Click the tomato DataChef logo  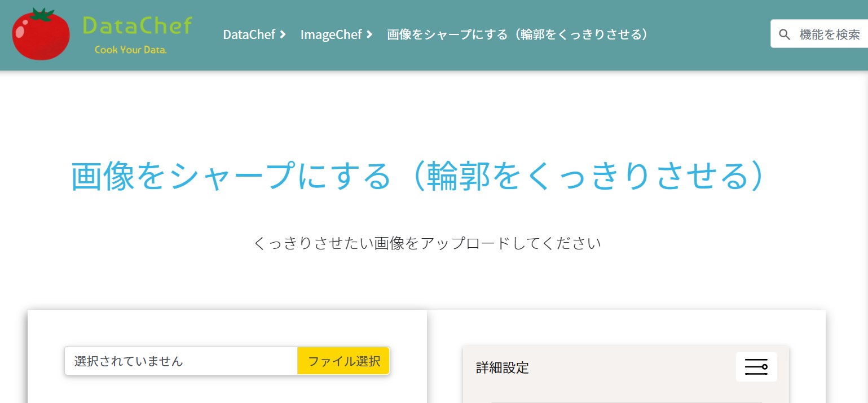pyautogui.click(x=41, y=34)
